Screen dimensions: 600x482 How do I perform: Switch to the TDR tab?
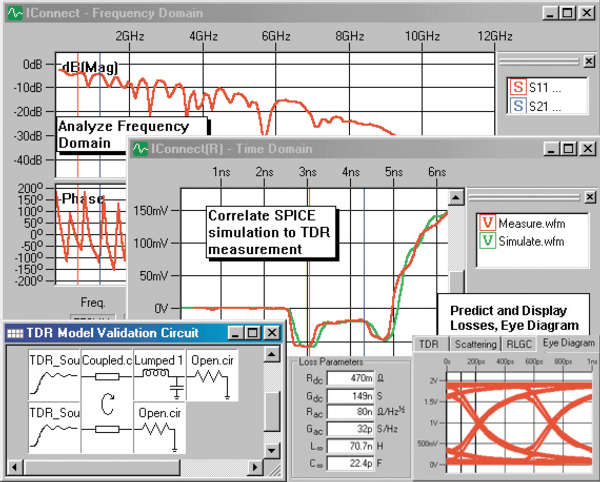click(429, 344)
